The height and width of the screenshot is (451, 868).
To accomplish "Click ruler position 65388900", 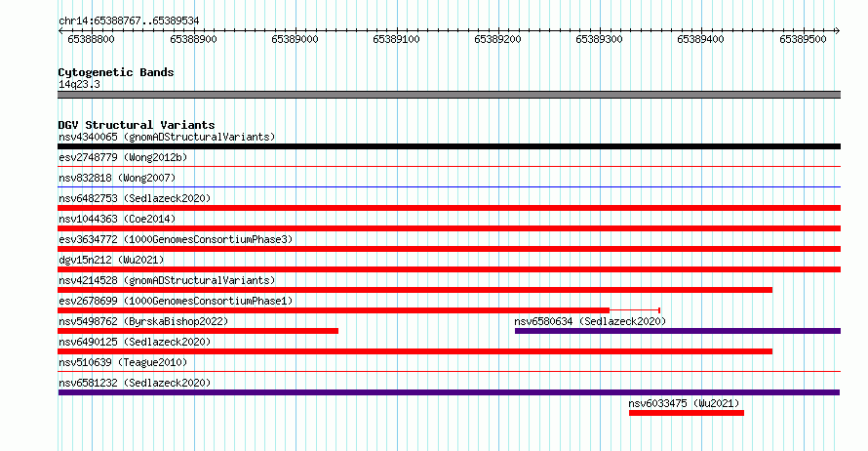I will pyautogui.click(x=193, y=39).
